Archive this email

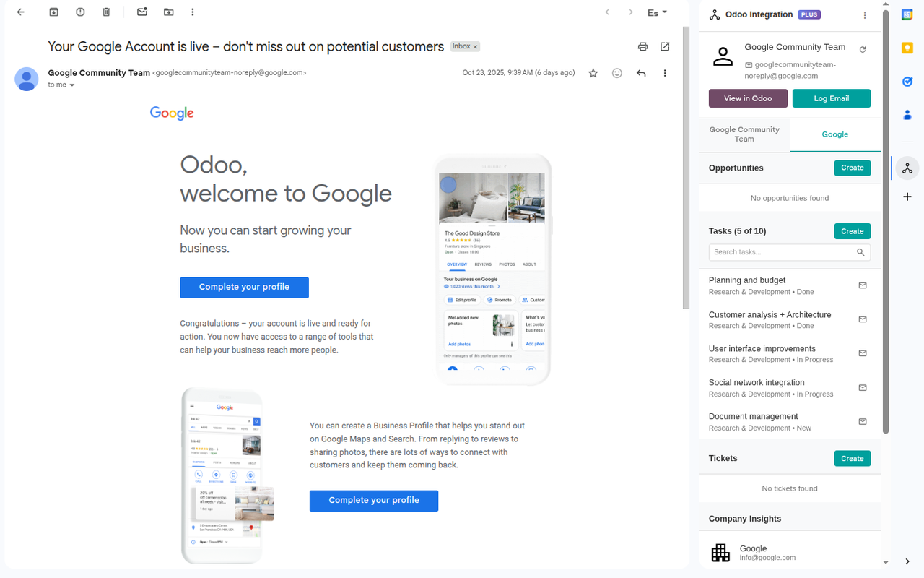click(53, 12)
